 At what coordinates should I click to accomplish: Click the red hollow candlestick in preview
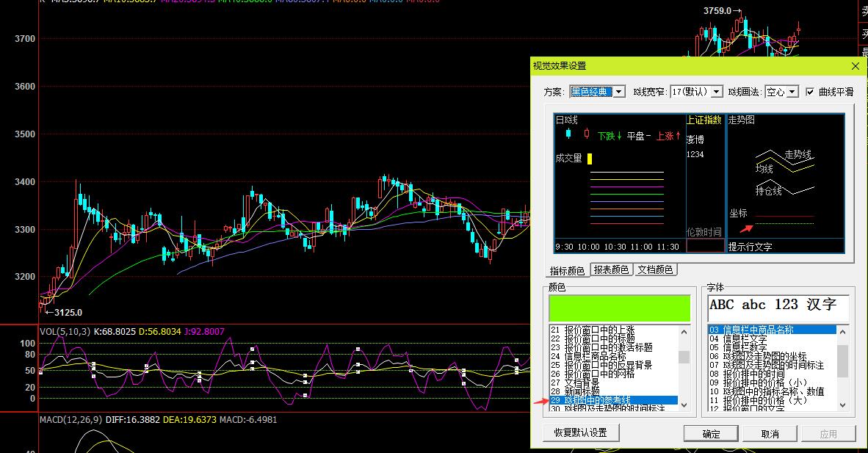[586, 134]
